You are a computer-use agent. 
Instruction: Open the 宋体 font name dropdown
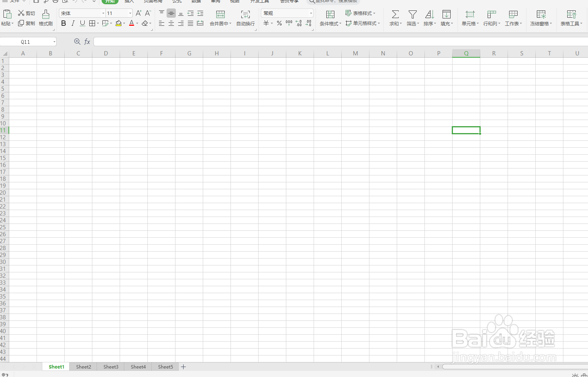[x=103, y=13]
